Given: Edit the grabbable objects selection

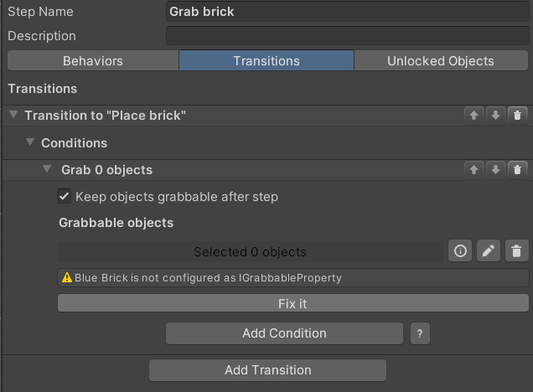Looking at the screenshot, I should tap(489, 251).
